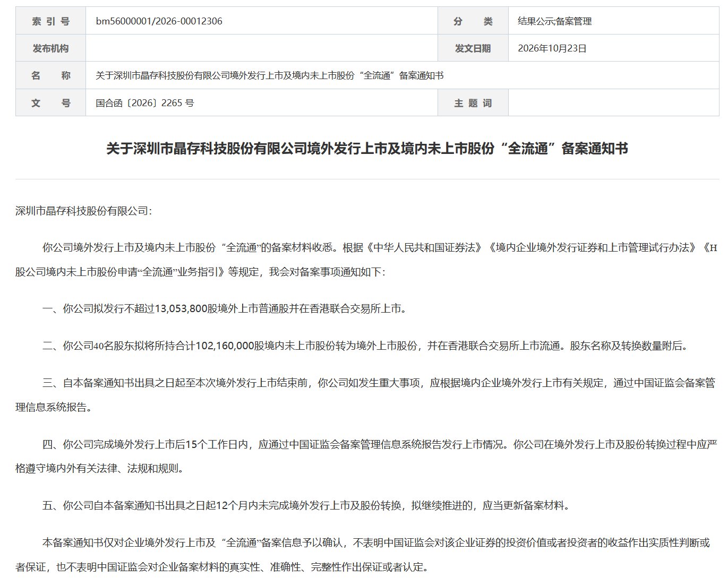Click the salutation line 深圳市晶存科技股份有限公司:
Image resolution: width=728 pixels, height=586 pixels.
click(x=83, y=211)
